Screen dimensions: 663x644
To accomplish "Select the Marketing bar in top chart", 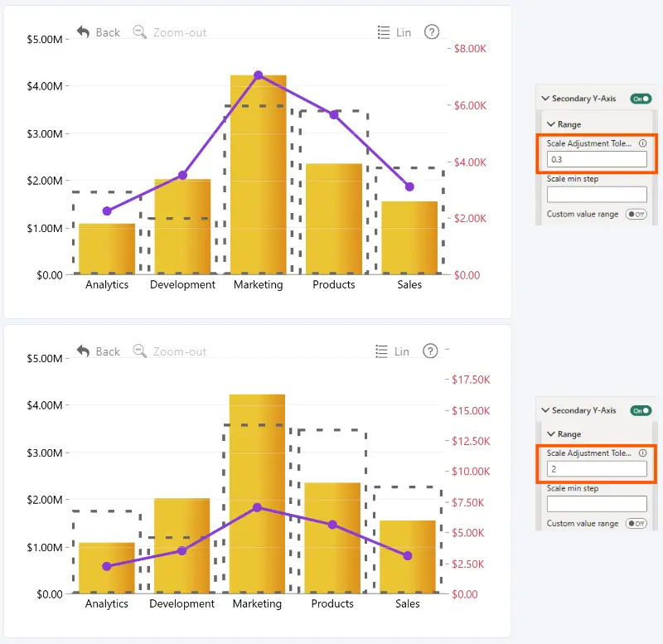I will point(259,175).
